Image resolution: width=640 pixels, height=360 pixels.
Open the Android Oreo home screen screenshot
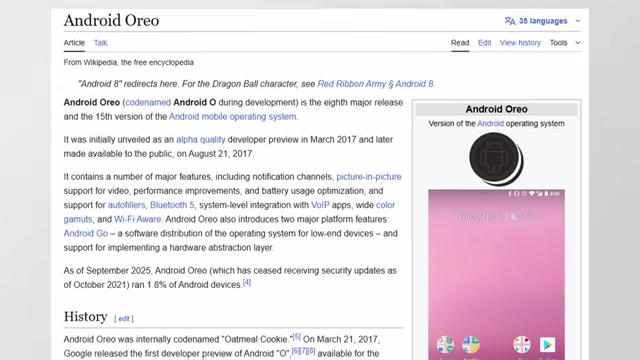497,275
